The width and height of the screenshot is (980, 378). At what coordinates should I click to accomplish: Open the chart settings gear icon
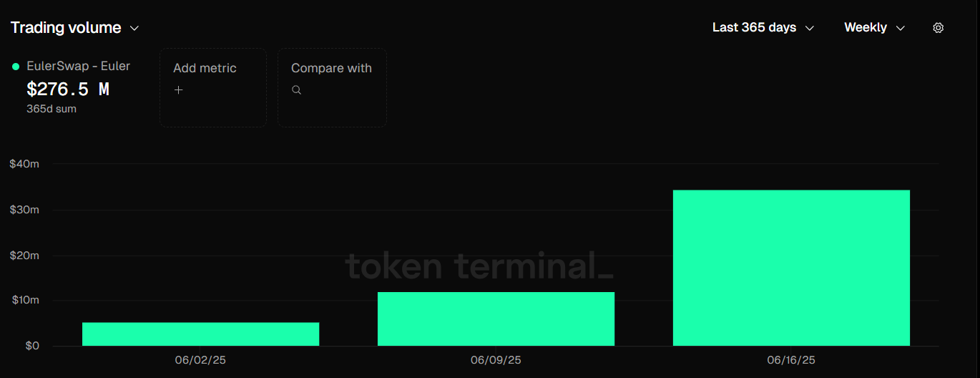pos(939,28)
